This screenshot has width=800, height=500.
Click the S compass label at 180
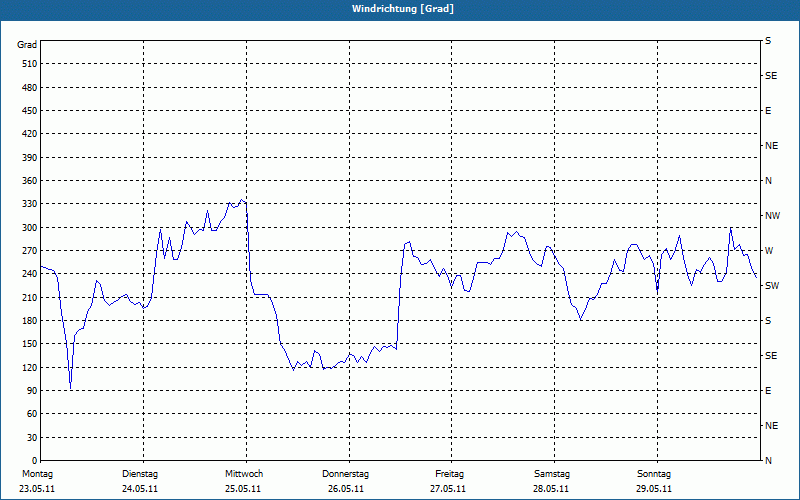768,321
